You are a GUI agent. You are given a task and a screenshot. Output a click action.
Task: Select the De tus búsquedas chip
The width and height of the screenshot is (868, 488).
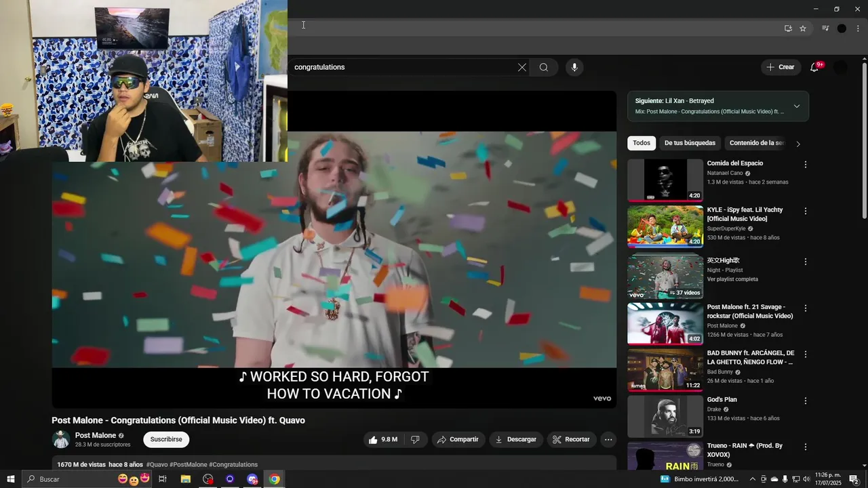(x=690, y=143)
